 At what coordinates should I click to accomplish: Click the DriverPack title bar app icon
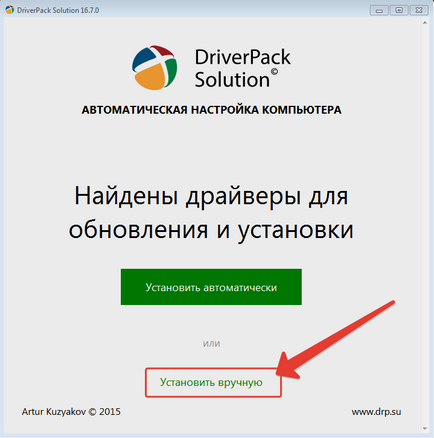coord(10,10)
